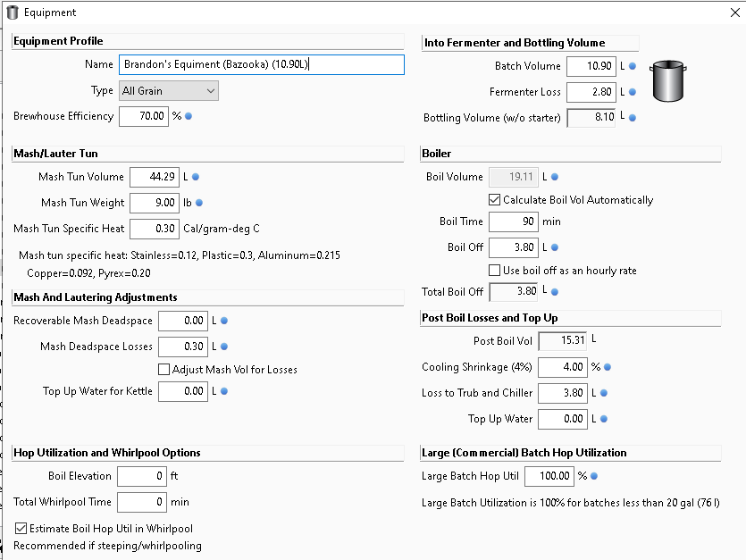Click the blue dot beside Cooling Shrinkage

click(x=608, y=367)
